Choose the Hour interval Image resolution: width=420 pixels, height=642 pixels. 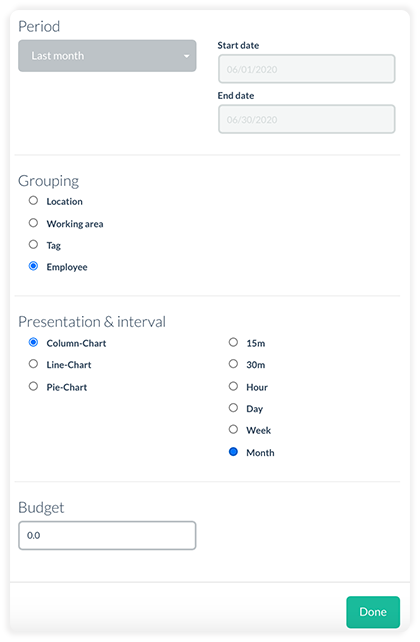pos(233,386)
